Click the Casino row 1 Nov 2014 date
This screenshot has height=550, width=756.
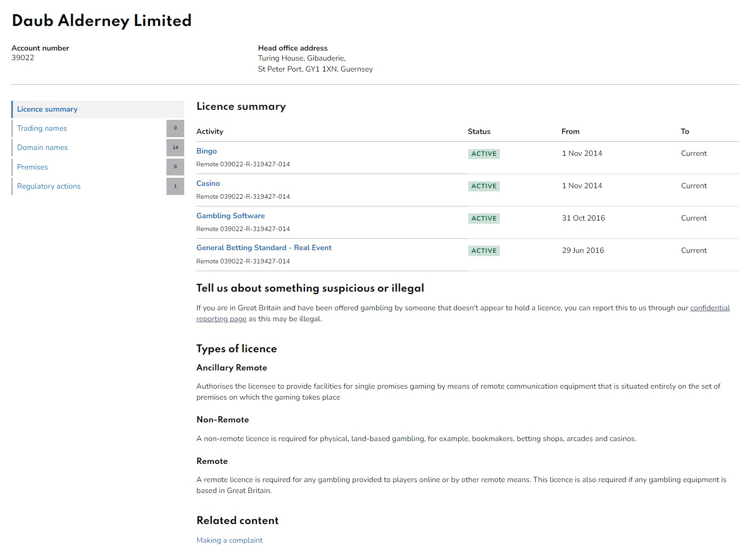coord(582,186)
